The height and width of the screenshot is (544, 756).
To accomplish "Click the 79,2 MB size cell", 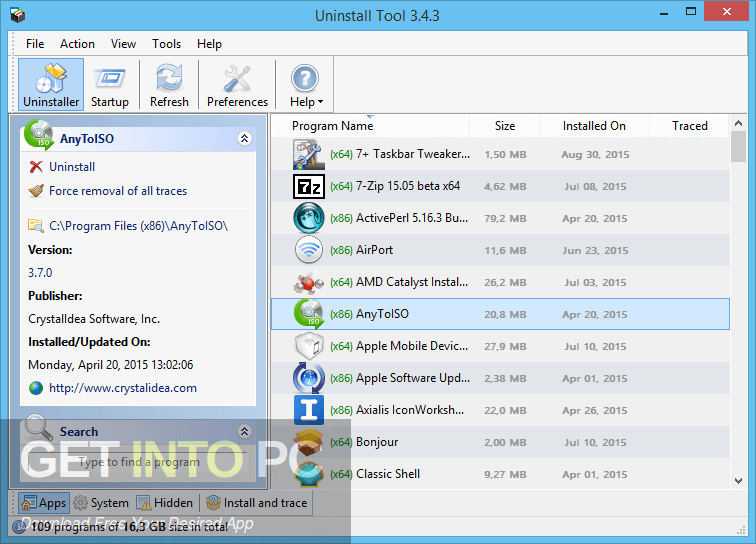I will tap(505, 218).
